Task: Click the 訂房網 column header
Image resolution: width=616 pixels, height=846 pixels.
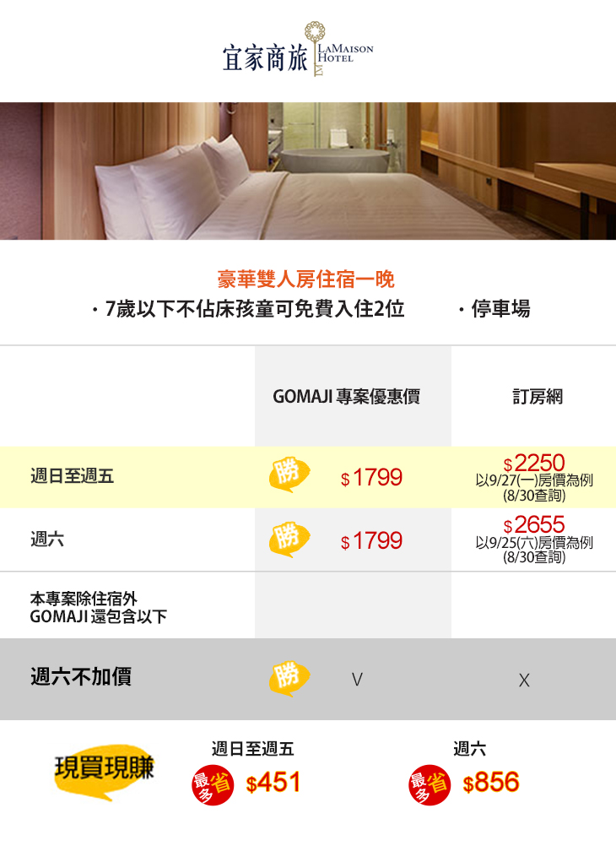Action: [x=537, y=396]
